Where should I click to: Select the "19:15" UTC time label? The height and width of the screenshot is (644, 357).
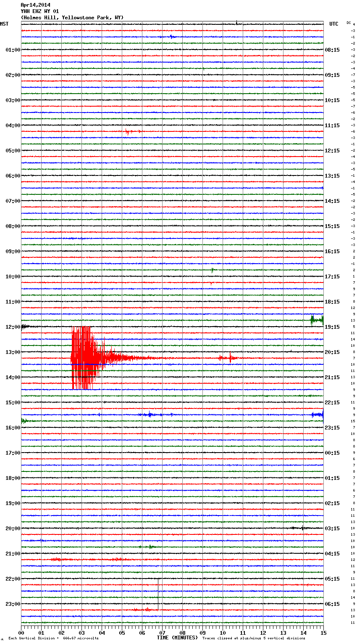(332, 327)
